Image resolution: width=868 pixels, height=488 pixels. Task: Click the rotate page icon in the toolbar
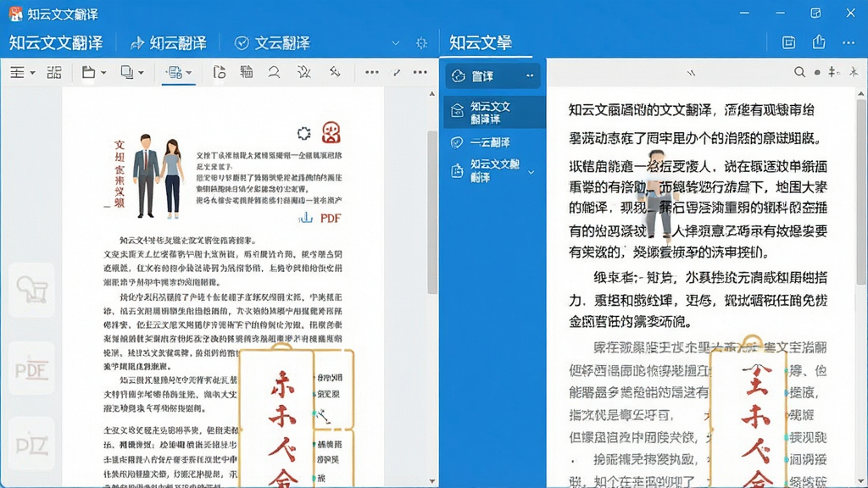[x=220, y=73]
